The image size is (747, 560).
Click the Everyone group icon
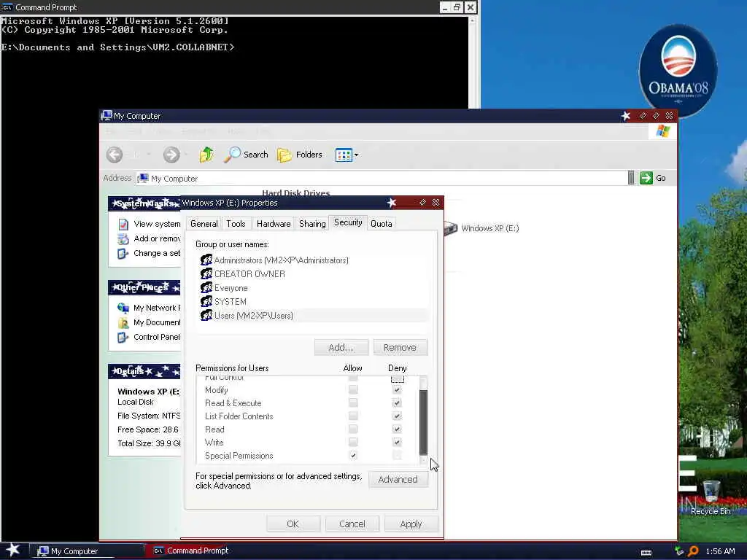[x=206, y=287]
